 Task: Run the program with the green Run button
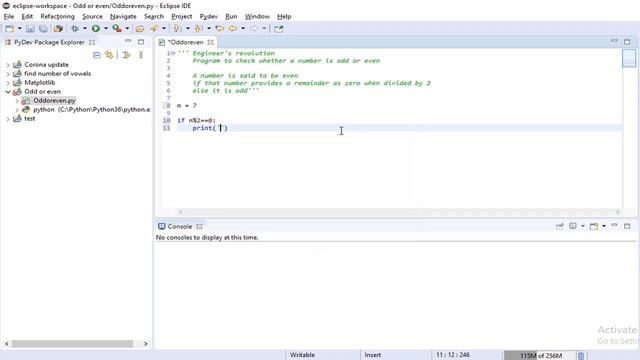click(96, 29)
